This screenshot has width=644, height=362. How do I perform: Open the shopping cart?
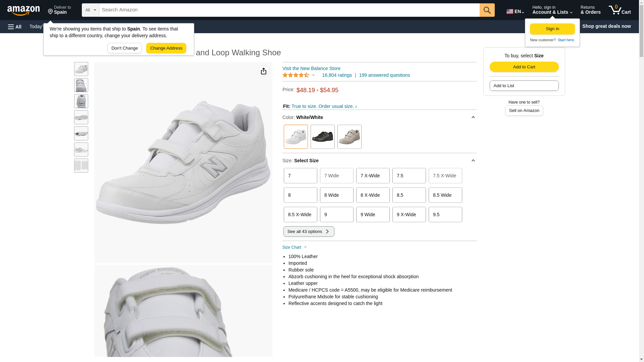pyautogui.click(x=620, y=10)
